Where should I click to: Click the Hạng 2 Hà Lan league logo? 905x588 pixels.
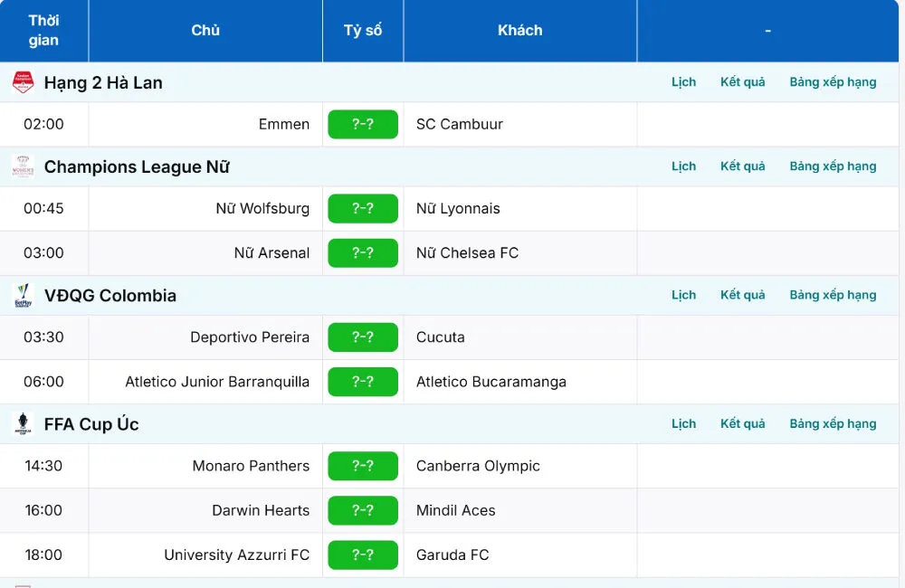click(x=23, y=82)
